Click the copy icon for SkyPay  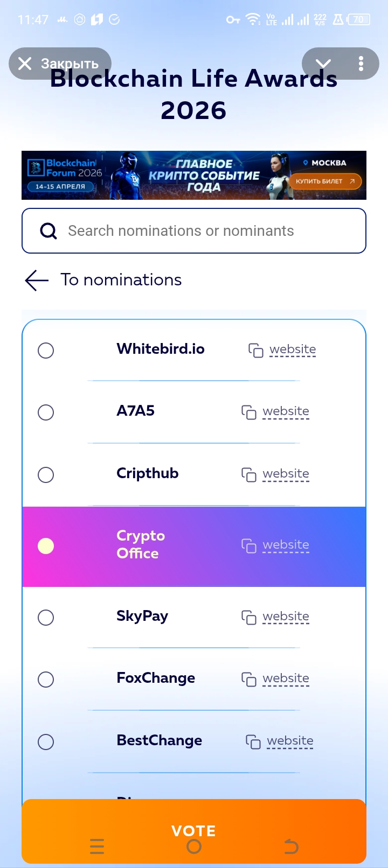[x=248, y=618]
